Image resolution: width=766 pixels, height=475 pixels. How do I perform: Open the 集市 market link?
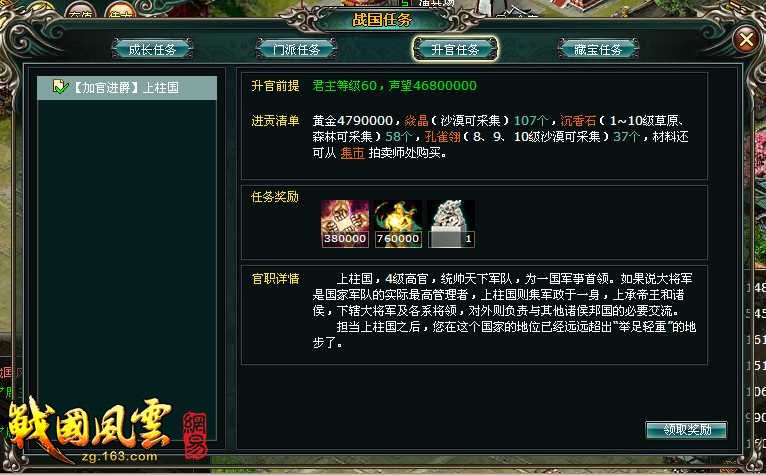[352, 153]
